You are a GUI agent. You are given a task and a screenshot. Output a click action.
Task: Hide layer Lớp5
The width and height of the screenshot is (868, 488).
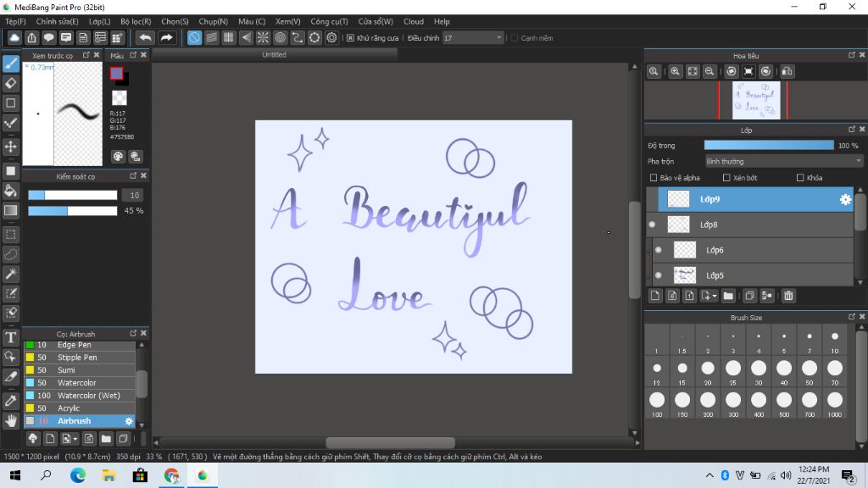click(658, 275)
